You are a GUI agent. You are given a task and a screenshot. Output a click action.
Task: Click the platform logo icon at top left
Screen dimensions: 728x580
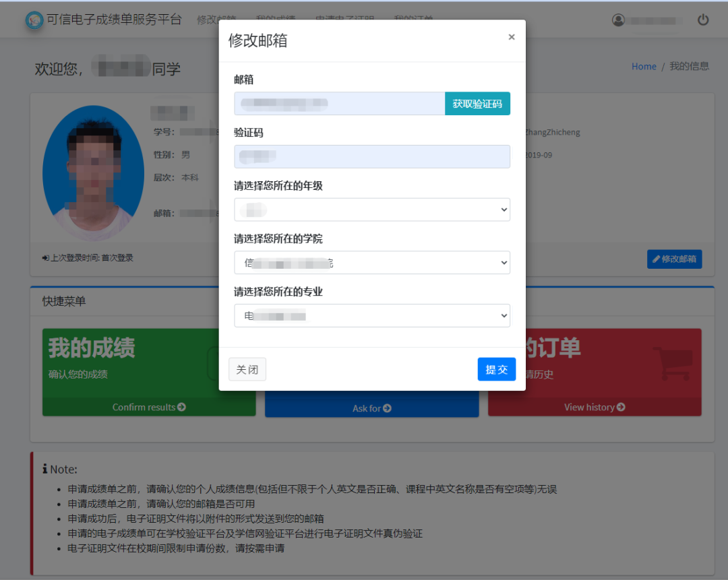click(x=34, y=20)
